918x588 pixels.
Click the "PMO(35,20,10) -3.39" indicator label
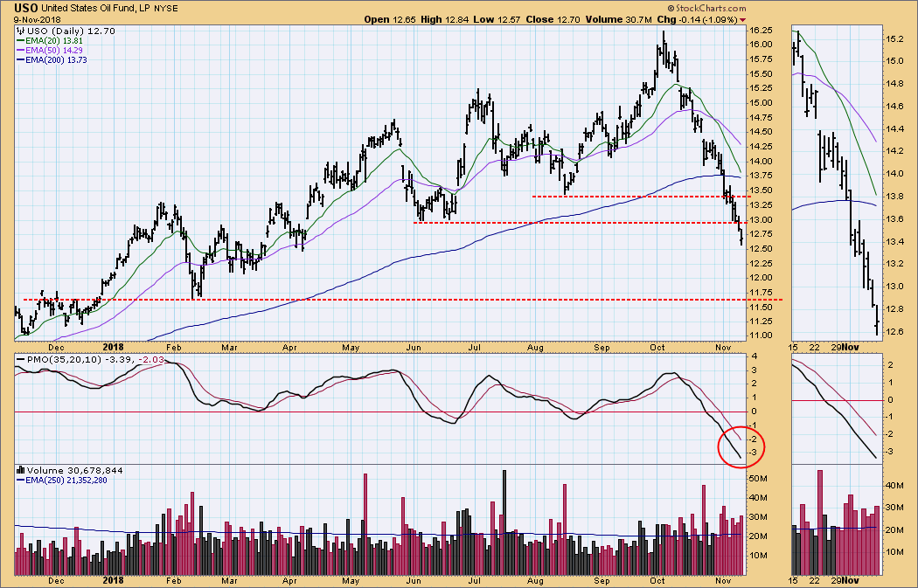(x=82, y=359)
